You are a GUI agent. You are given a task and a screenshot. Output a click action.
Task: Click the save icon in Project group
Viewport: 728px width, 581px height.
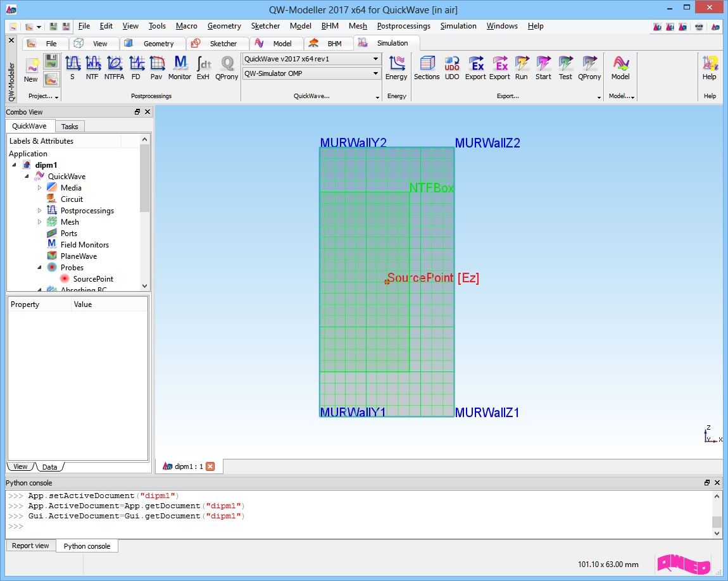(x=51, y=61)
